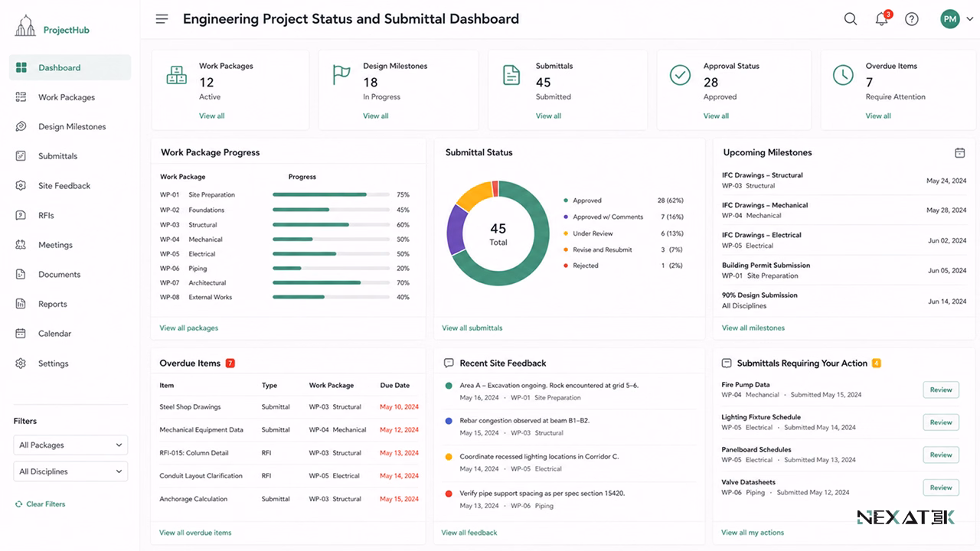The image size is (980, 551).
Task: Open calendar icon in Upcoming Milestones
Action: coord(960,153)
